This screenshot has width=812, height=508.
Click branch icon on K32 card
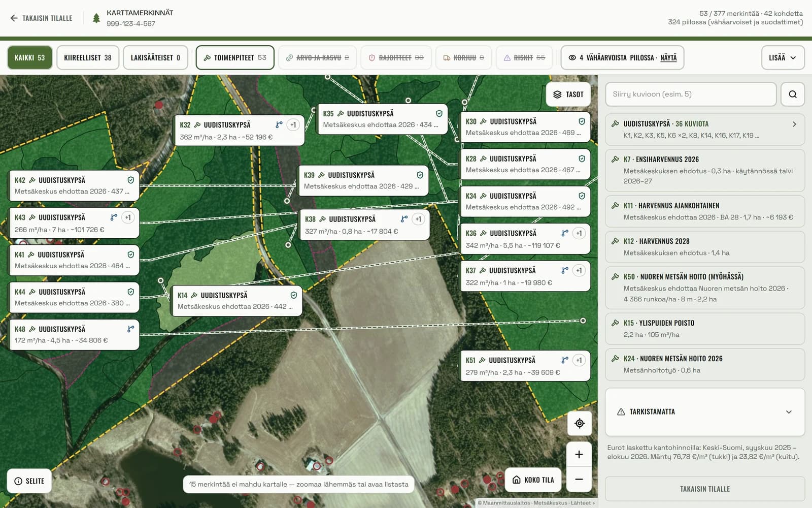click(279, 125)
